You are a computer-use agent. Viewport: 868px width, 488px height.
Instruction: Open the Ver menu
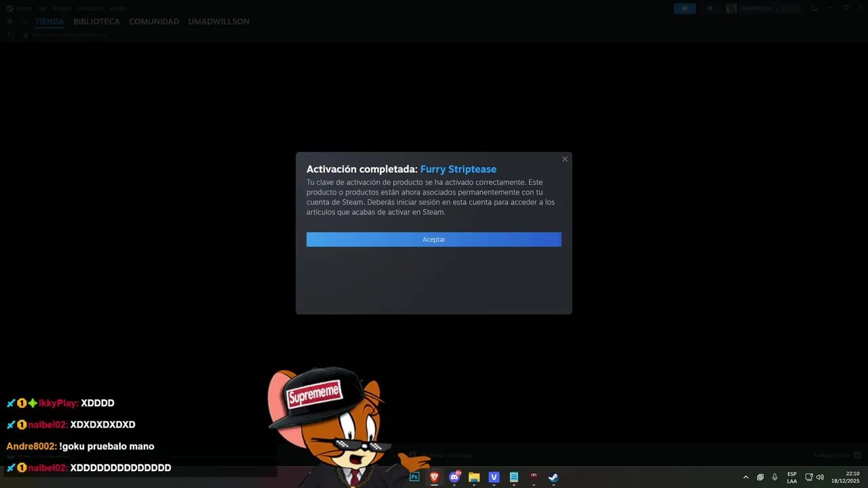pos(42,8)
